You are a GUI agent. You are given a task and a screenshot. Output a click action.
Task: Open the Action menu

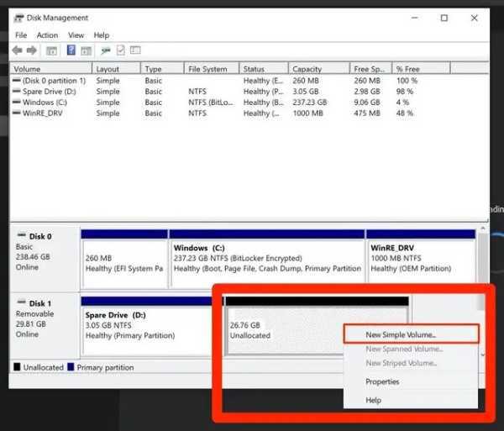(47, 35)
